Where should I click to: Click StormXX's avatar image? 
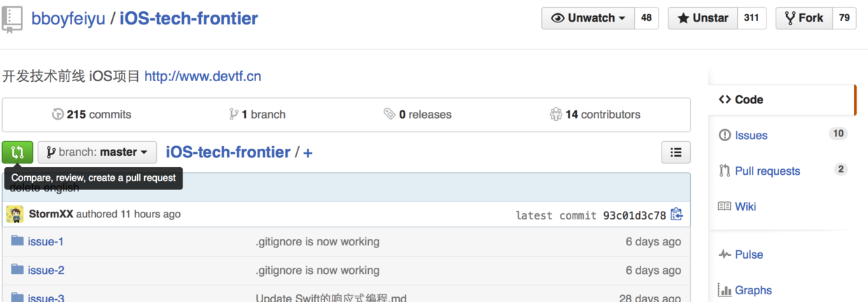(15, 214)
